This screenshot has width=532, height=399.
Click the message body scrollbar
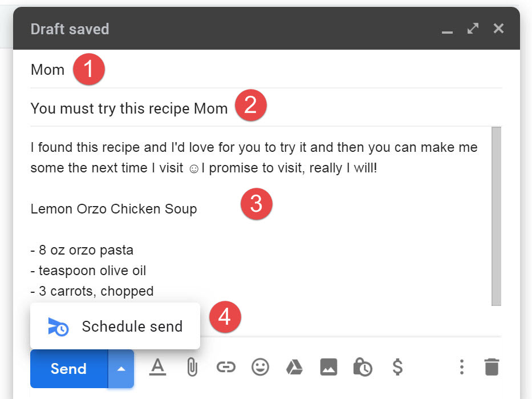coord(497,216)
